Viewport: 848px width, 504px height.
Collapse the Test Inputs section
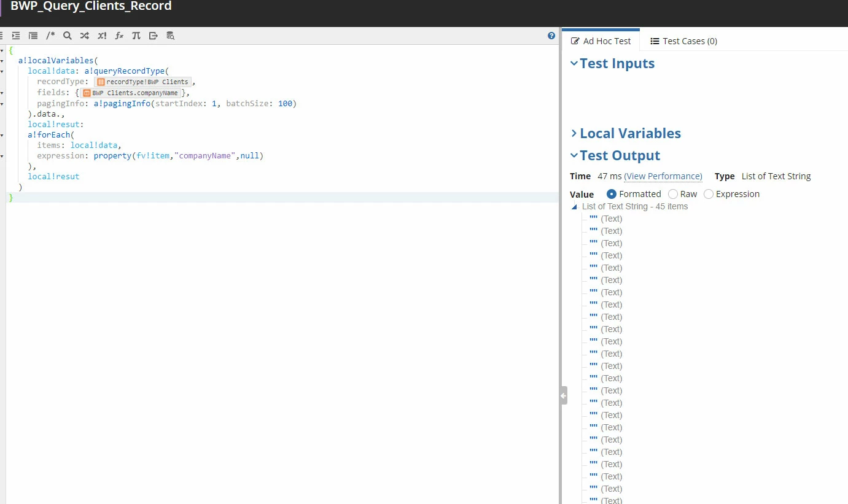click(574, 63)
